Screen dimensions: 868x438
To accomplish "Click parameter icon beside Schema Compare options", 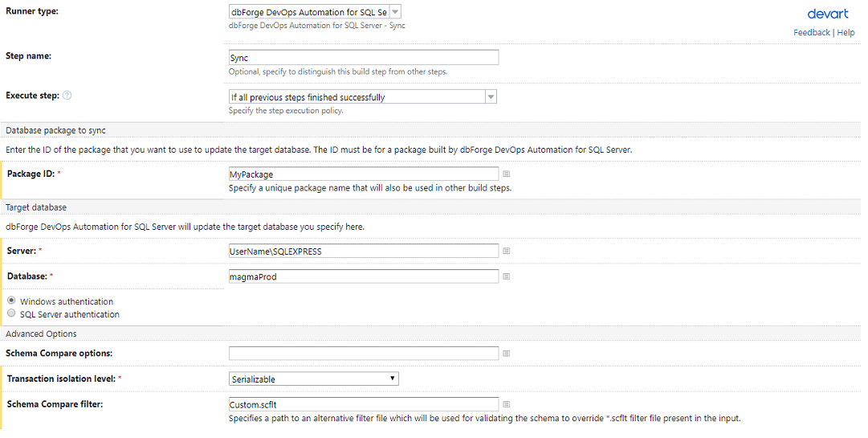I will coord(506,354).
